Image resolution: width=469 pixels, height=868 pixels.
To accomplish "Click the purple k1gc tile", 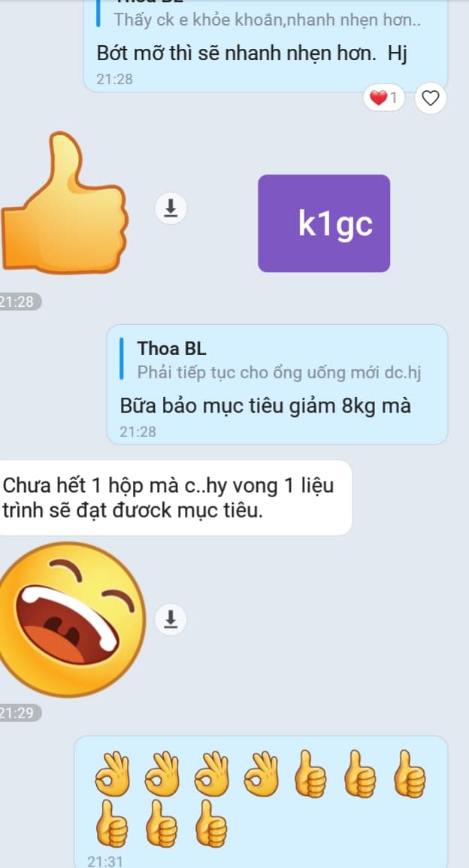I will click(x=324, y=223).
